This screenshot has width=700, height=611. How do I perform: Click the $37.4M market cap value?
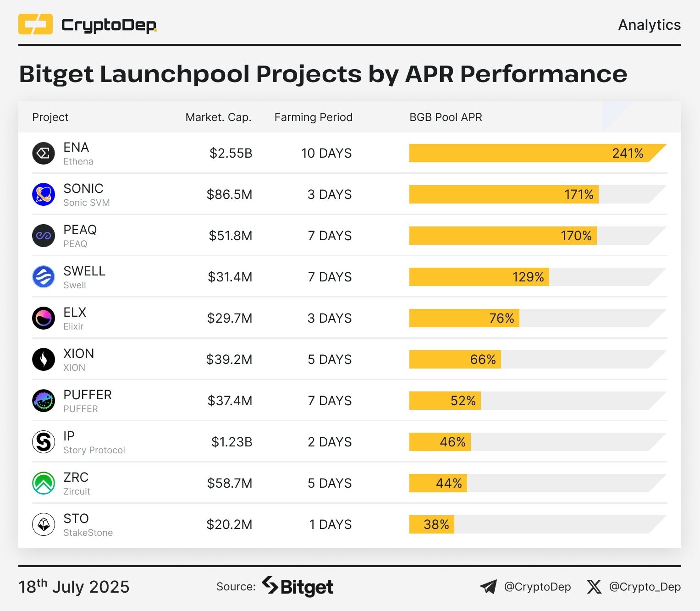[x=230, y=401]
